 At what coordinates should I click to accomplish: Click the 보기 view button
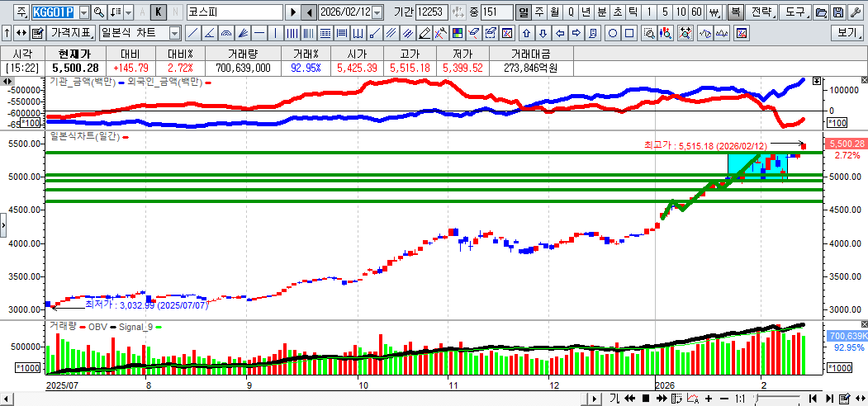tap(847, 33)
